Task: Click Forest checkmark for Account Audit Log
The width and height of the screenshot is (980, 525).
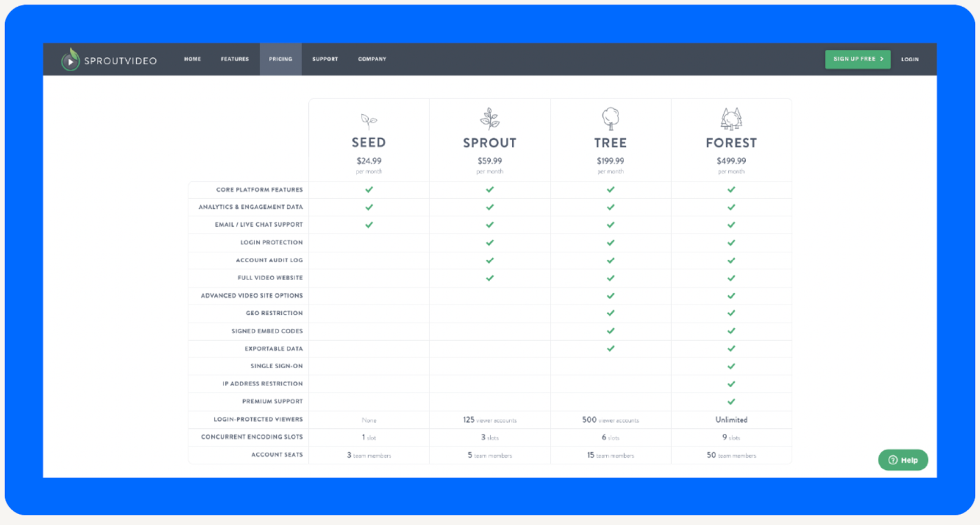Action: pyautogui.click(x=731, y=260)
